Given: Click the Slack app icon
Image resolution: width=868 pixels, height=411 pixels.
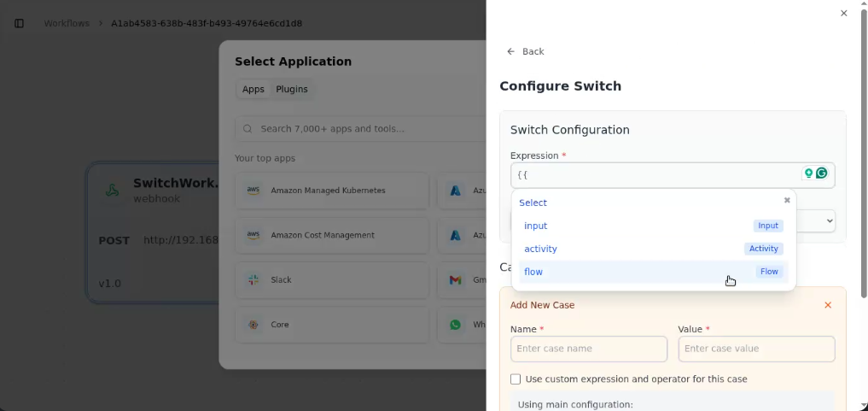Looking at the screenshot, I should pos(253,279).
